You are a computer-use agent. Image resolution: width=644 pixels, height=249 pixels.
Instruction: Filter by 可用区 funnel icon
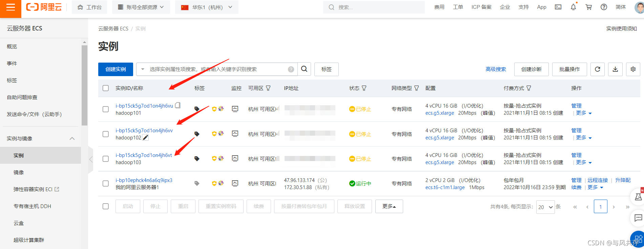click(268, 88)
